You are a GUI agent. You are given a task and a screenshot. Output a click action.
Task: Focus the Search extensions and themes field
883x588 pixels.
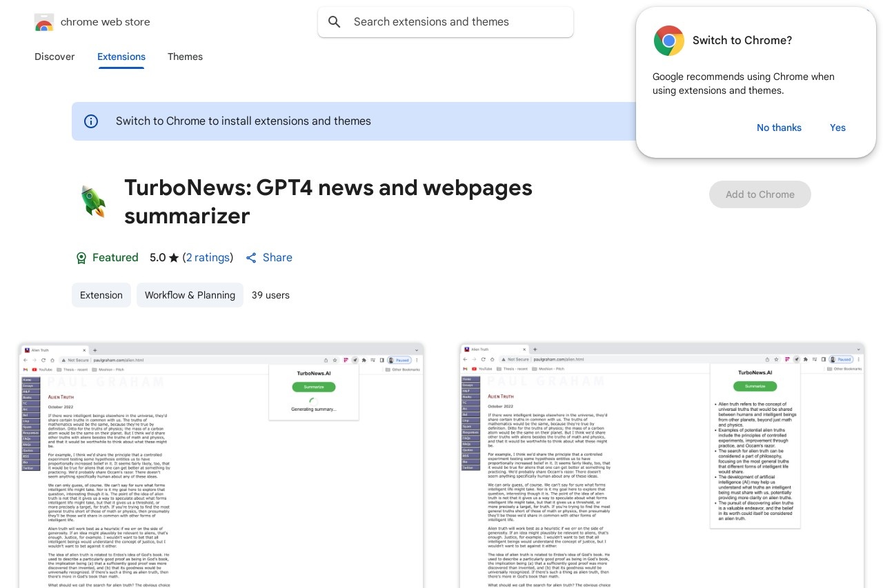click(x=446, y=22)
